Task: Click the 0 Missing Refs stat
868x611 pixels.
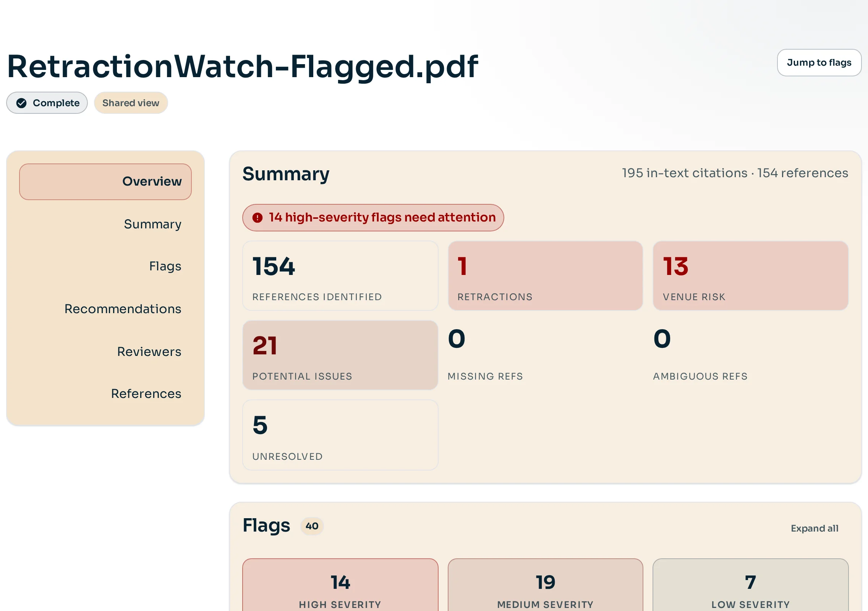Action: 546,355
